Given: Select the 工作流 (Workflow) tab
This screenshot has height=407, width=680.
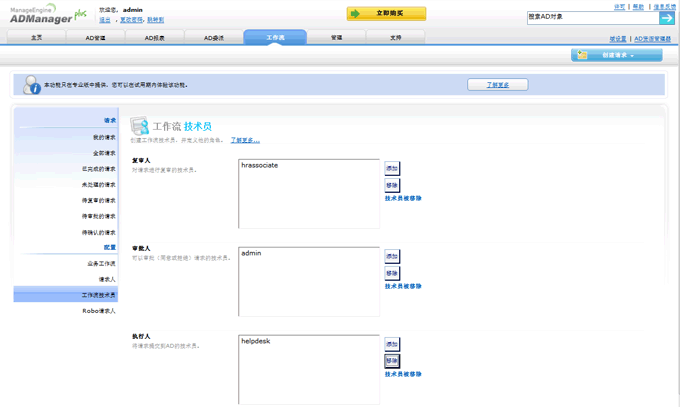Looking at the screenshot, I should (x=275, y=37).
